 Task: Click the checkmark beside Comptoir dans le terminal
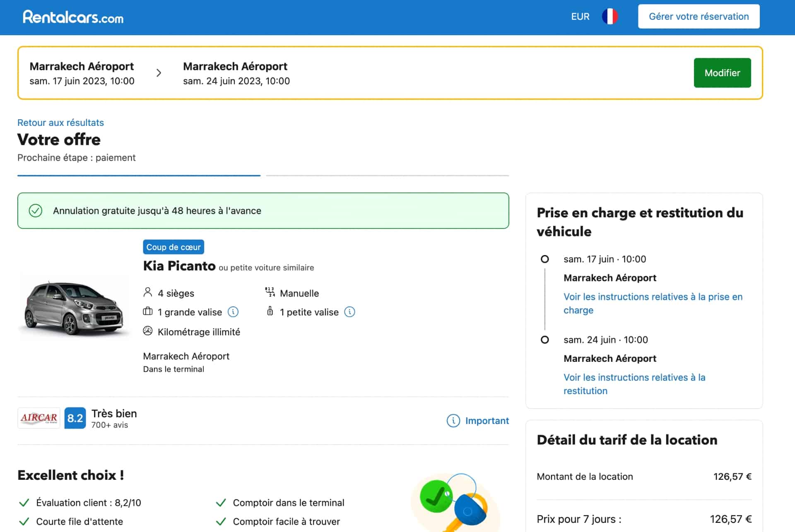click(x=221, y=503)
